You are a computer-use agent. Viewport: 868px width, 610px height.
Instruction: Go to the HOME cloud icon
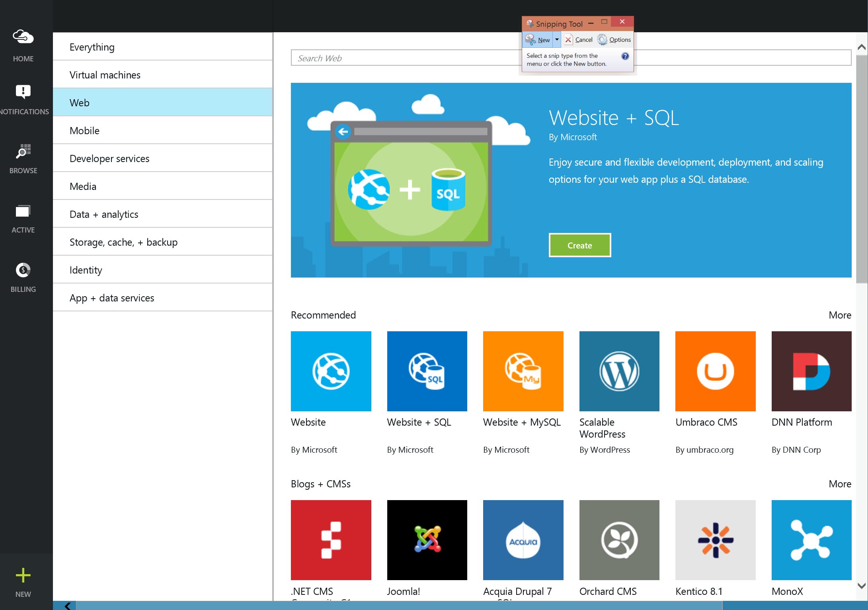point(23,37)
